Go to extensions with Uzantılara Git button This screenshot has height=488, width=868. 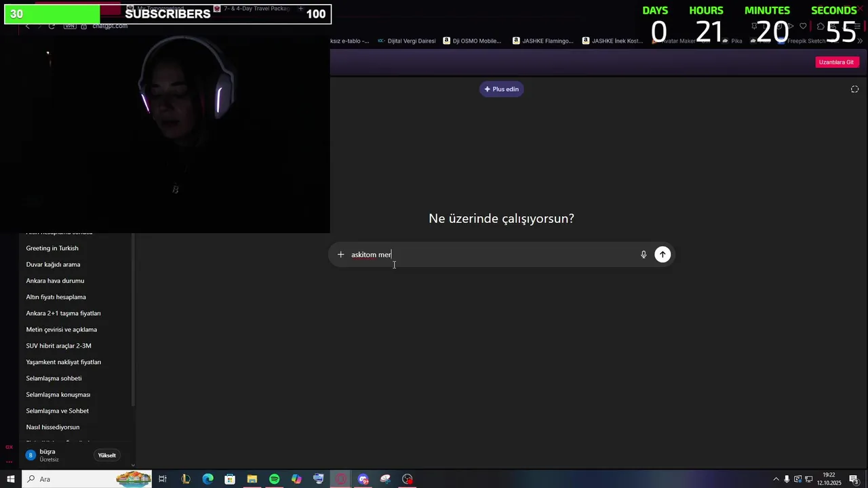click(836, 62)
